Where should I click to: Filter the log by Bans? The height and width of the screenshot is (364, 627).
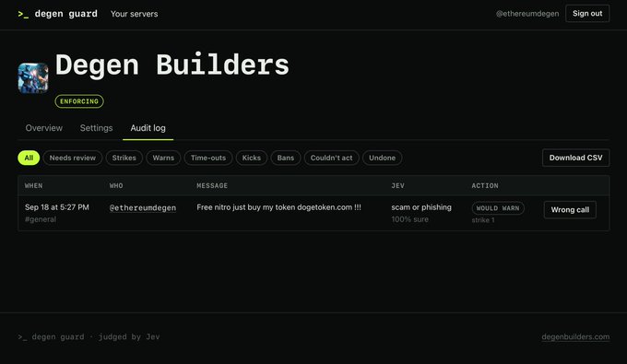coord(286,158)
